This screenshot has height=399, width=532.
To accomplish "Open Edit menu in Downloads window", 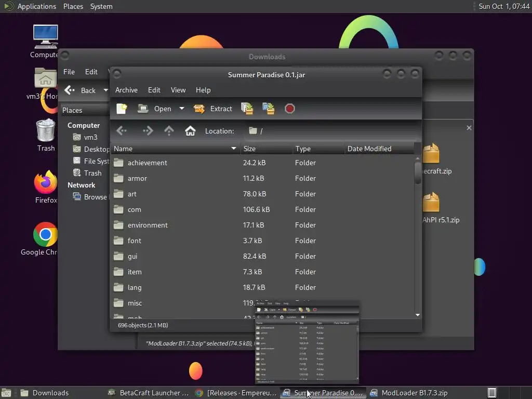I will (x=91, y=72).
